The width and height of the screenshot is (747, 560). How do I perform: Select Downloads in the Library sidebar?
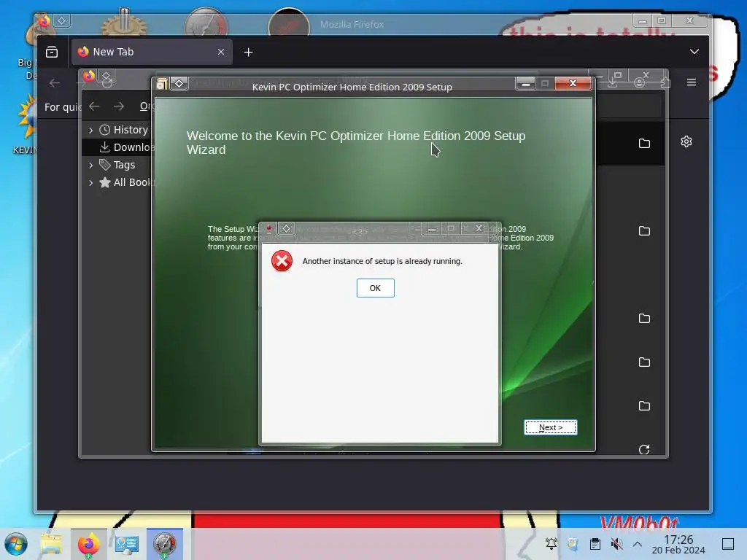click(125, 147)
